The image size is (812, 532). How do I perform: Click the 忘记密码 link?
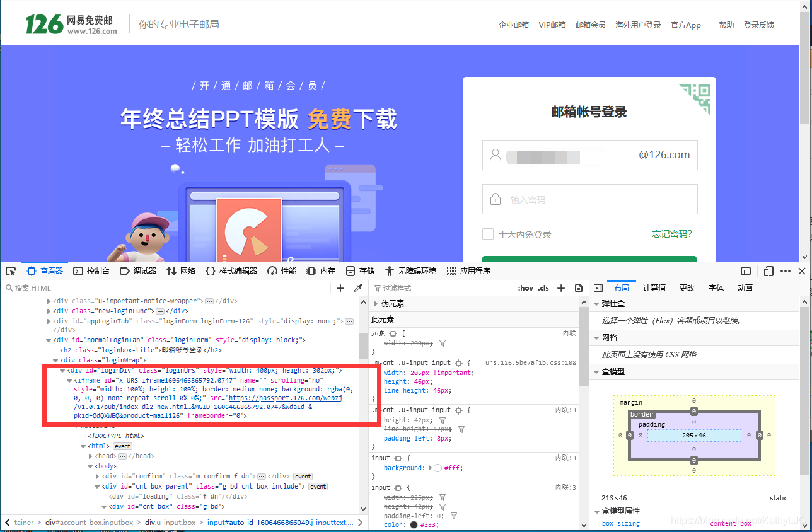point(672,233)
